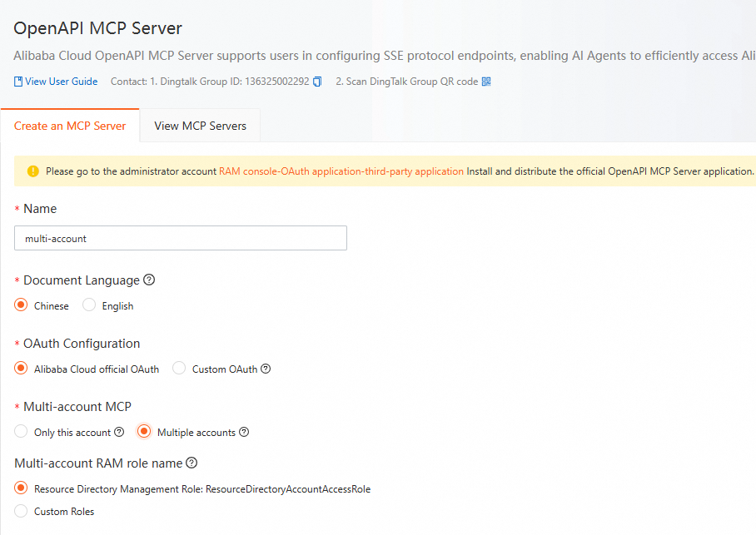The image size is (756, 535).
Task: Select Chinese document language
Action: [x=21, y=305]
